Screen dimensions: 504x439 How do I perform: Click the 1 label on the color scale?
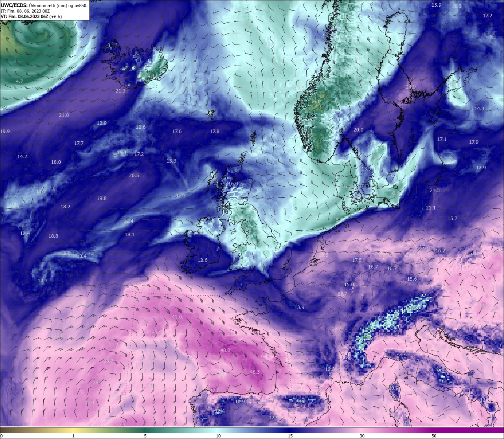73,436
